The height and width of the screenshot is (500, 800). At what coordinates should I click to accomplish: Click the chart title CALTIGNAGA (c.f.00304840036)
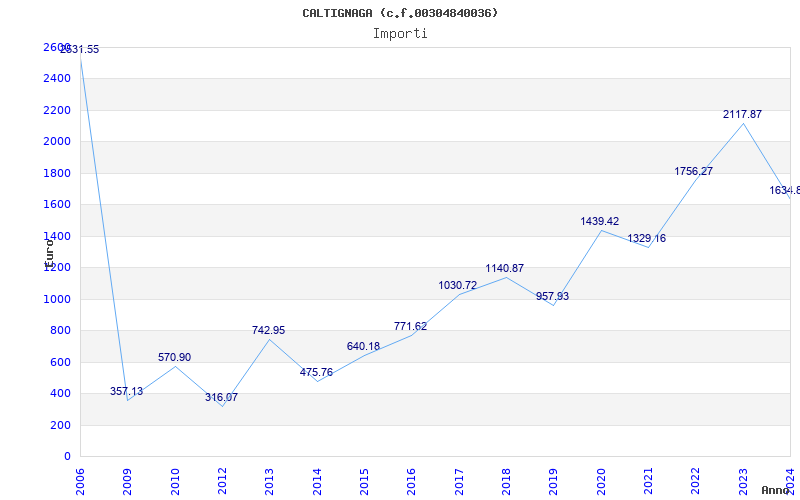tap(400, 13)
